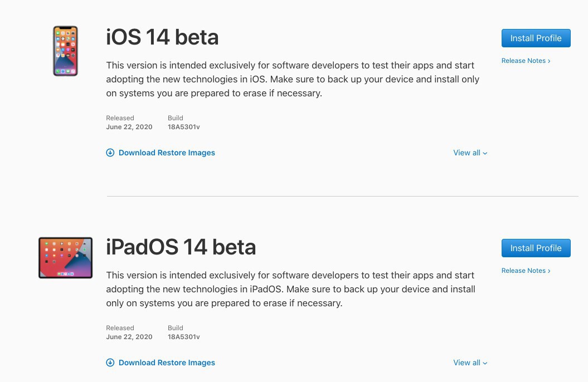The image size is (588, 382).
Task: Open Download Restore Images text link for iOS
Action: tap(167, 153)
